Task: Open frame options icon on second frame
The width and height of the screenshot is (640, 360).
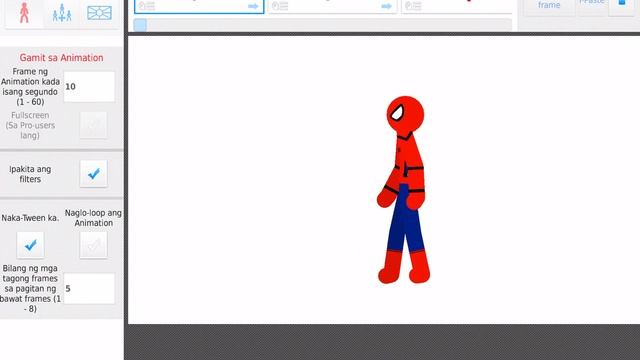Action: pos(280,6)
